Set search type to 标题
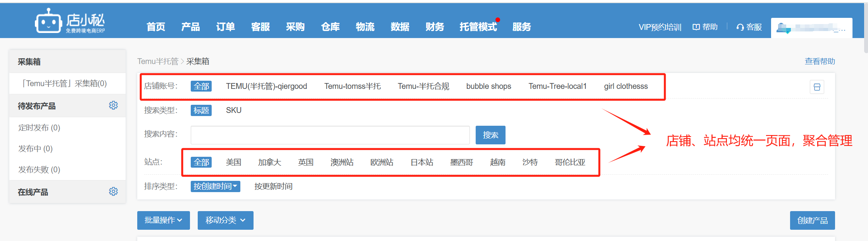 pos(201,110)
